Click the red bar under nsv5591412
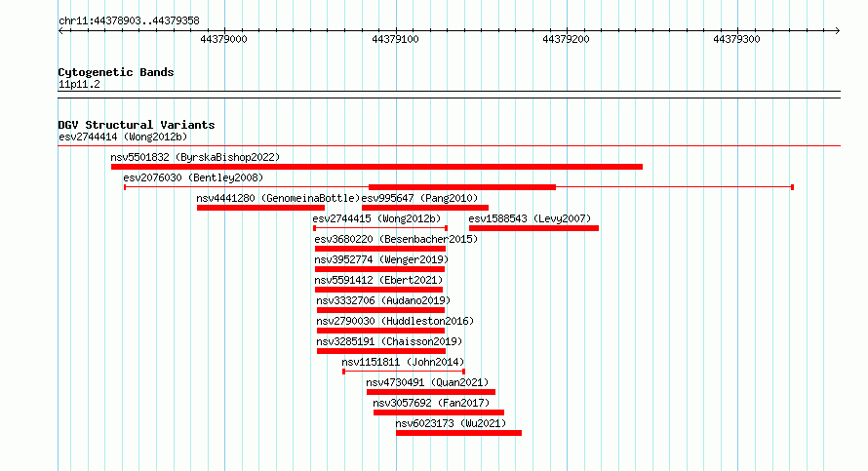This screenshot has width=868, height=471. pos(378,290)
